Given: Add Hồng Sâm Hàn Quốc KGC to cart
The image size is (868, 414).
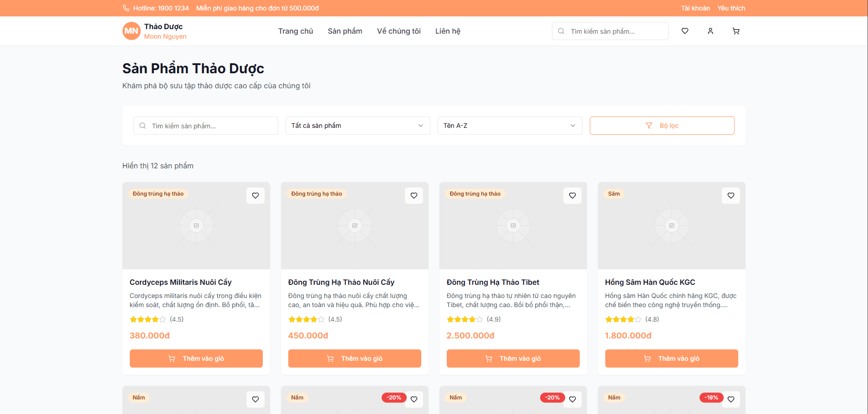Looking at the screenshot, I should [x=672, y=358].
